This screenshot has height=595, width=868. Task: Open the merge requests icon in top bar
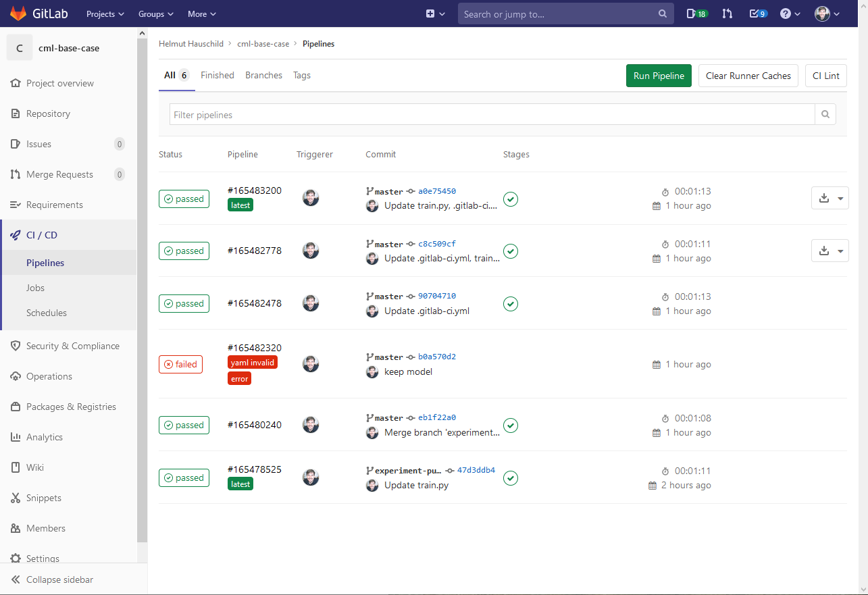(727, 14)
